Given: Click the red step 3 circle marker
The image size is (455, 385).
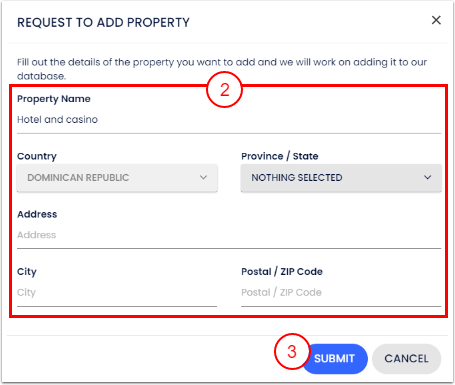Looking at the screenshot, I should [x=292, y=352].
